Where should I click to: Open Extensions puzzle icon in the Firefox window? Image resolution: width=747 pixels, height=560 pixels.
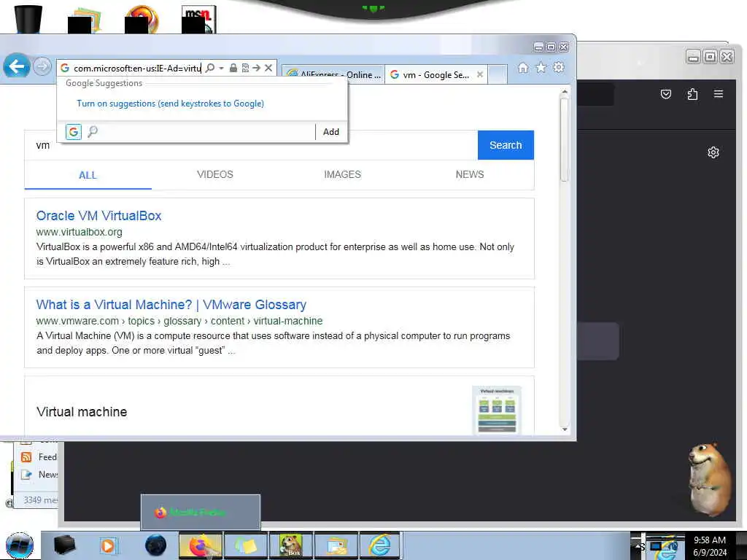coord(692,94)
